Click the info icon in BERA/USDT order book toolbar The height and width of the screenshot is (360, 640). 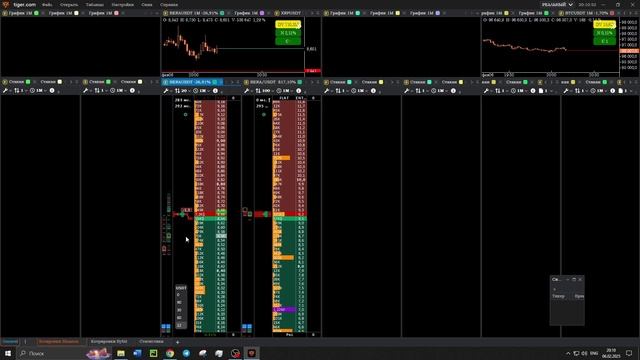tap(299, 91)
